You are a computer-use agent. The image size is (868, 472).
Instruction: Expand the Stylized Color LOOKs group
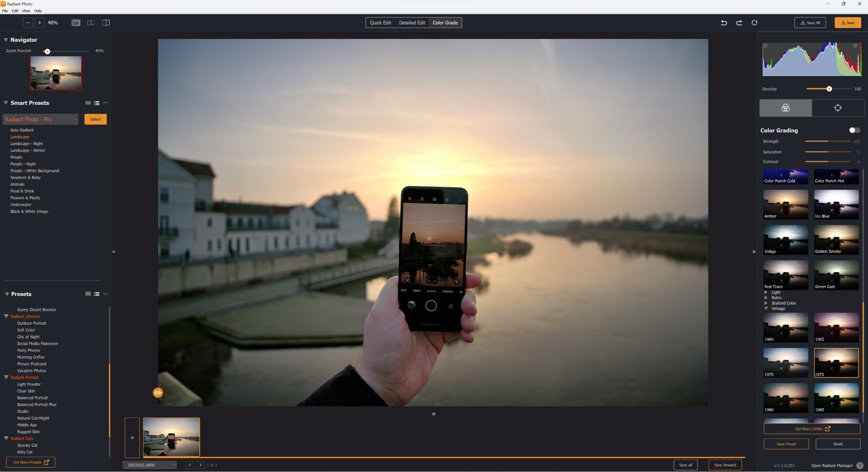(766, 303)
